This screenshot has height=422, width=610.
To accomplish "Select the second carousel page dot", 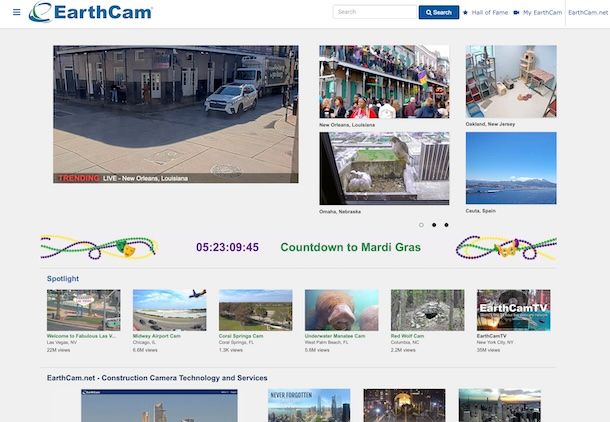I will 434,225.
